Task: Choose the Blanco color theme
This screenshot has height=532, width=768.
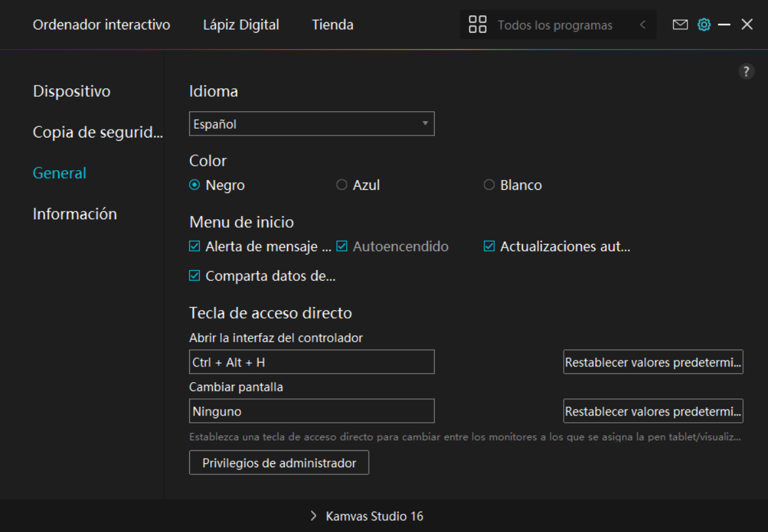Action: (x=489, y=185)
